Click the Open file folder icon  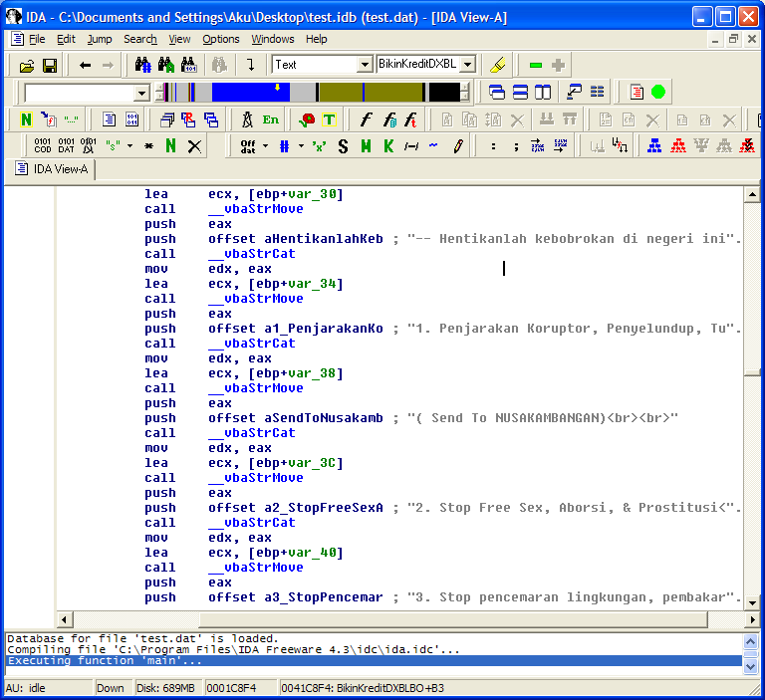[27, 65]
